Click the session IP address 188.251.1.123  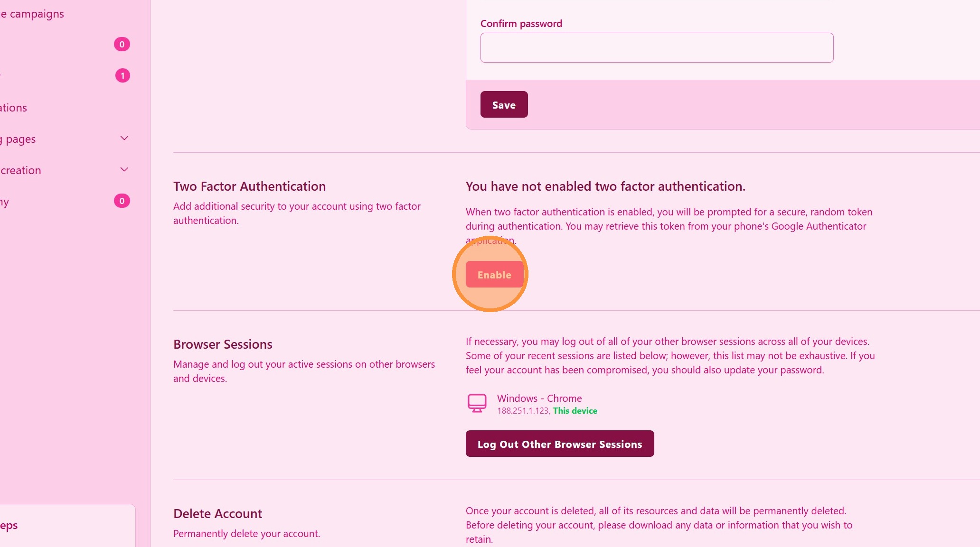click(523, 411)
